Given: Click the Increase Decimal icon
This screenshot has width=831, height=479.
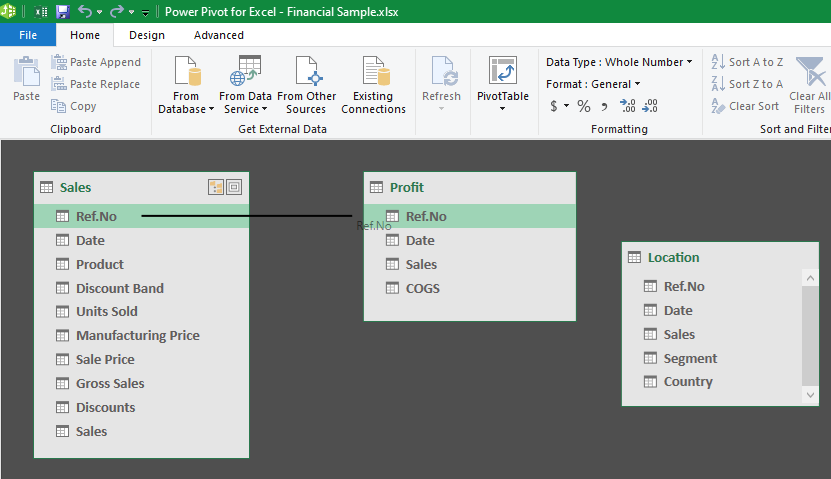Looking at the screenshot, I should pyautogui.click(x=627, y=106).
